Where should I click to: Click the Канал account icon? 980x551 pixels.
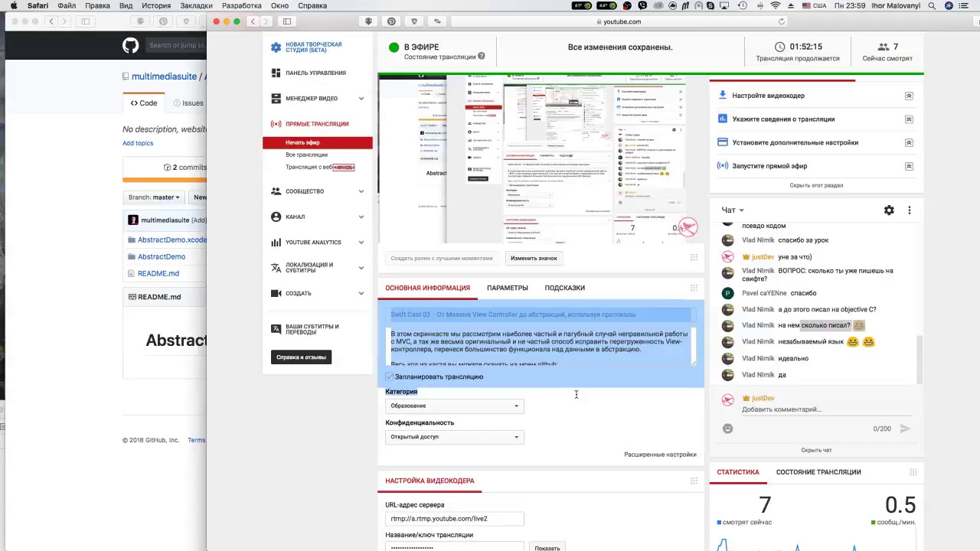[x=276, y=217]
